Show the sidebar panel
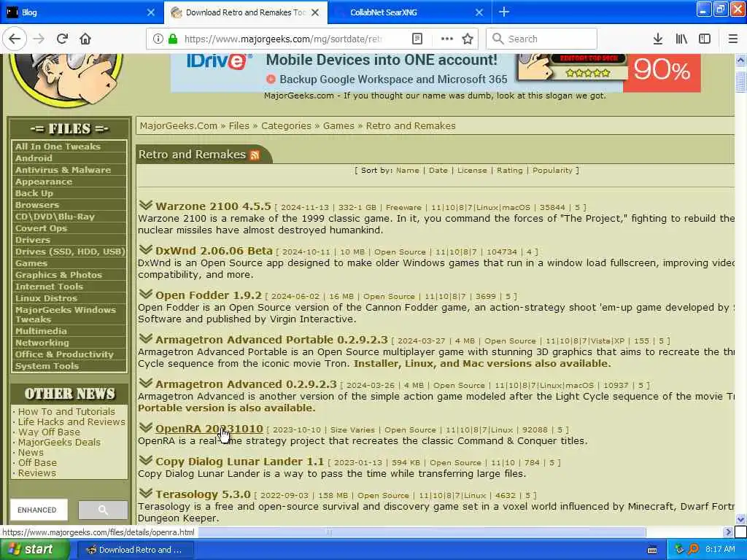Viewport: 747px width, 560px height. pos(705,39)
